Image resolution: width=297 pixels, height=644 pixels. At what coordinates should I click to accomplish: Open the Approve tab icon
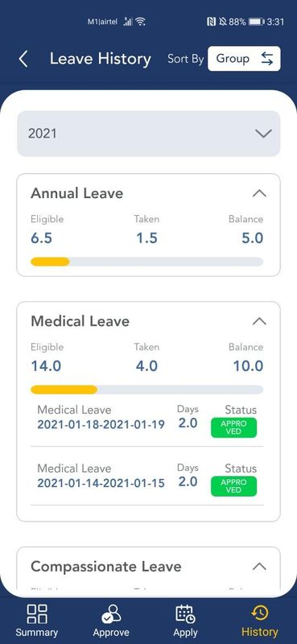point(111,613)
